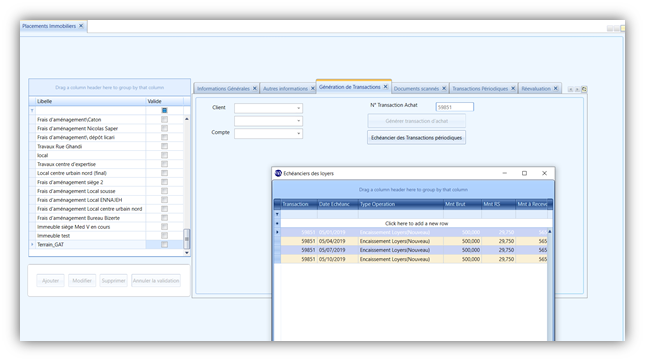Screen dimensions: 645x361
Task: Open the Client dropdown
Action: [298, 108]
